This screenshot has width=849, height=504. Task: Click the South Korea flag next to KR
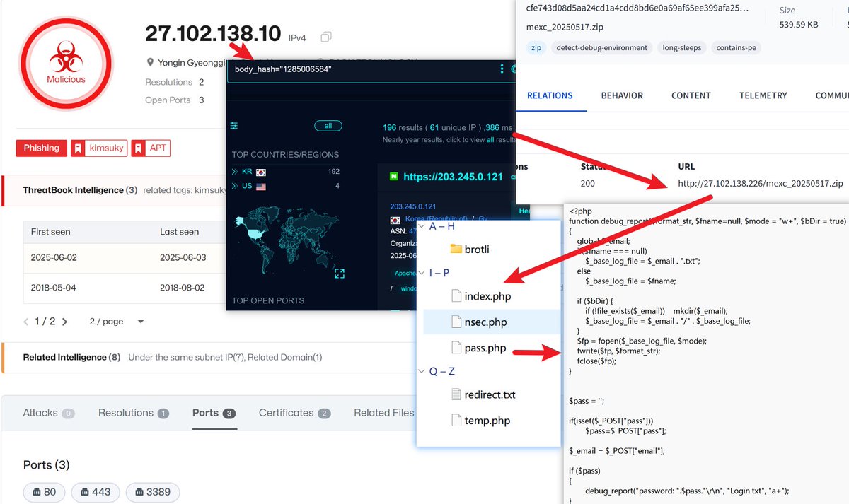261,172
